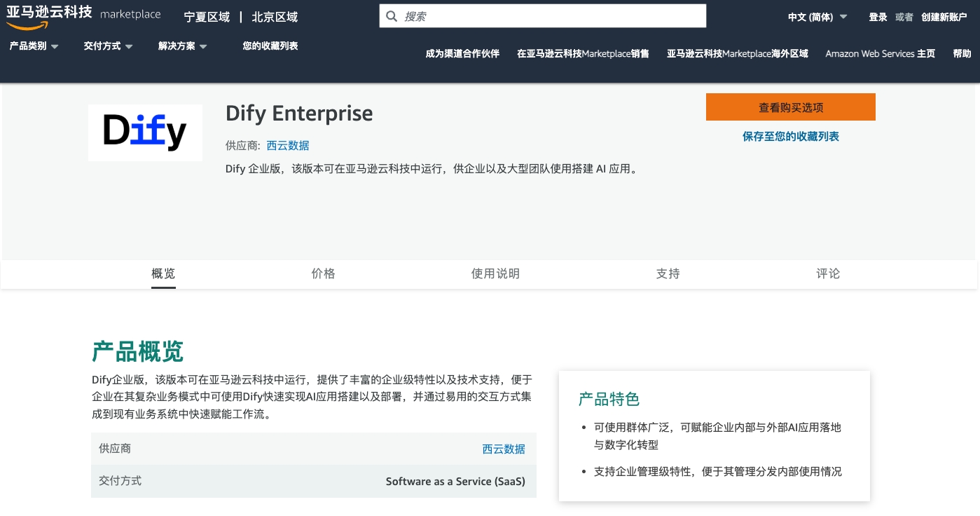The width and height of the screenshot is (980, 516).
Task: Click the 查看购买选项 button
Action: pyautogui.click(x=790, y=107)
